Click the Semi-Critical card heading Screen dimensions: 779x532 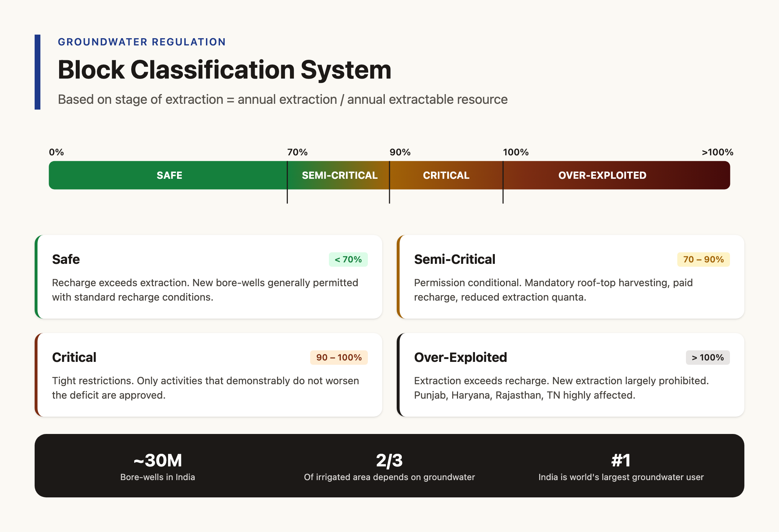click(454, 259)
